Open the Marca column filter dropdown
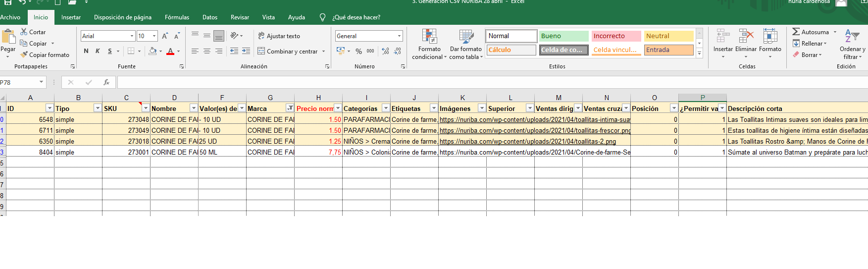868x269 pixels. [290, 108]
